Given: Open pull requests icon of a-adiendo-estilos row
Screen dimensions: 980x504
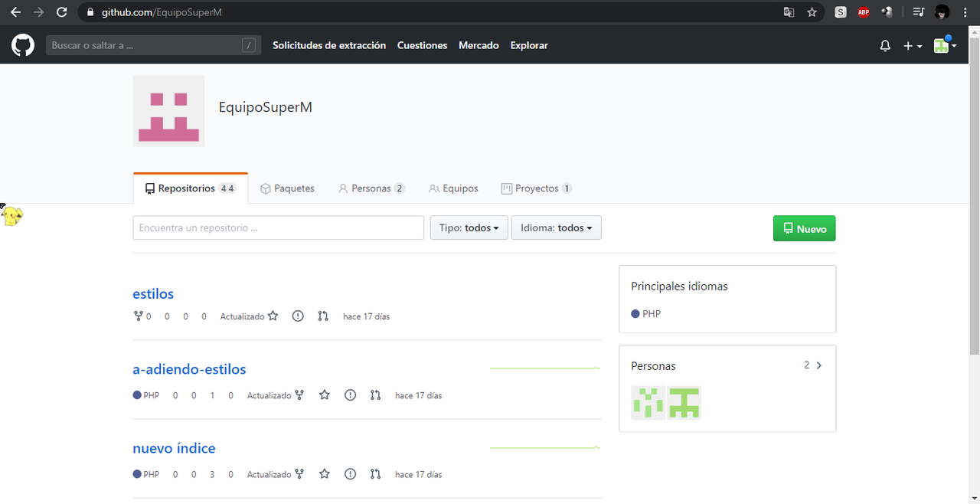Looking at the screenshot, I should click(x=375, y=395).
